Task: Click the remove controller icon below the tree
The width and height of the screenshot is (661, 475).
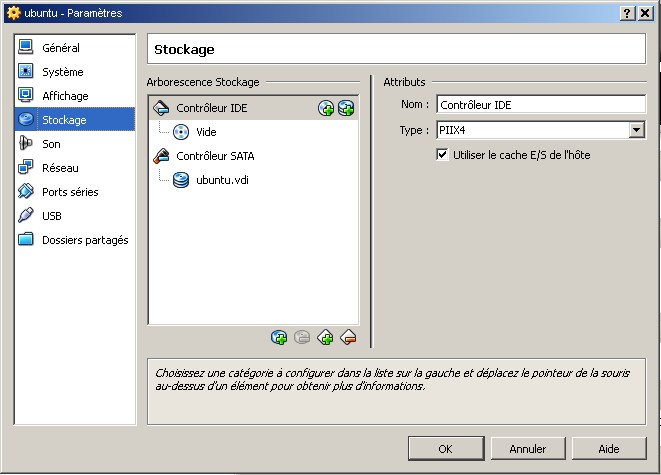Action: pos(348,338)
